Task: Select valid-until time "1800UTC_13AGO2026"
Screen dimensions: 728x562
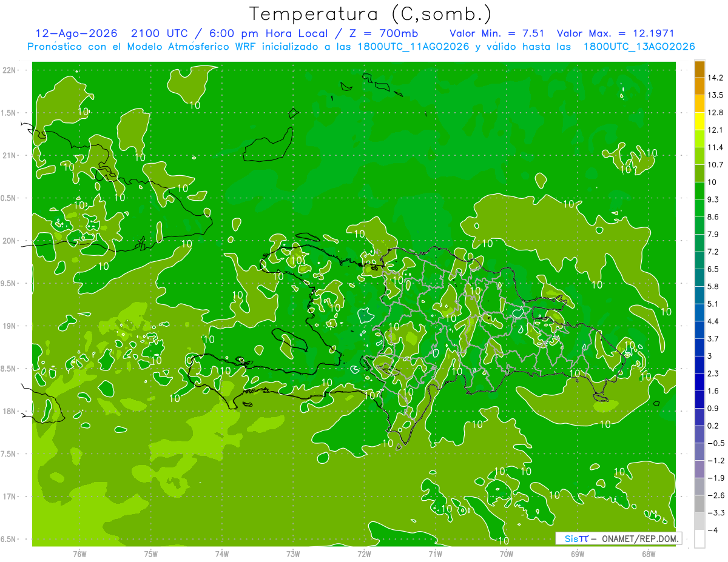Action: point(639,47)
